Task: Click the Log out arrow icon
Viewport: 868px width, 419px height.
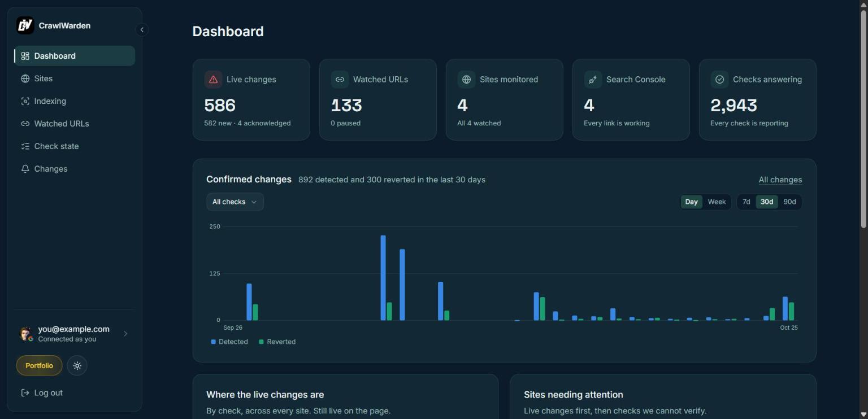Action: 25,393
